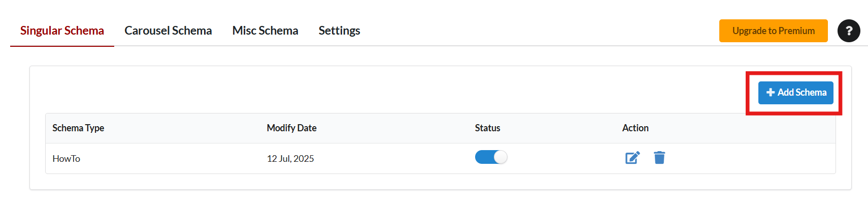Delete the HowTo schema with the trash icon

pyautogui.click(x=659, y=158)
